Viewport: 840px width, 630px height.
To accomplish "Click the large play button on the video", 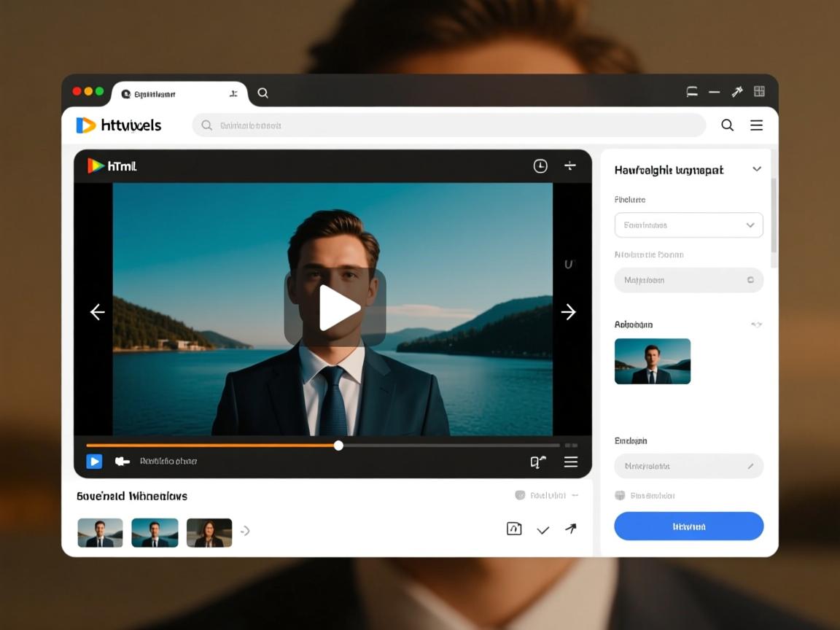I will [x=336, y=308].
